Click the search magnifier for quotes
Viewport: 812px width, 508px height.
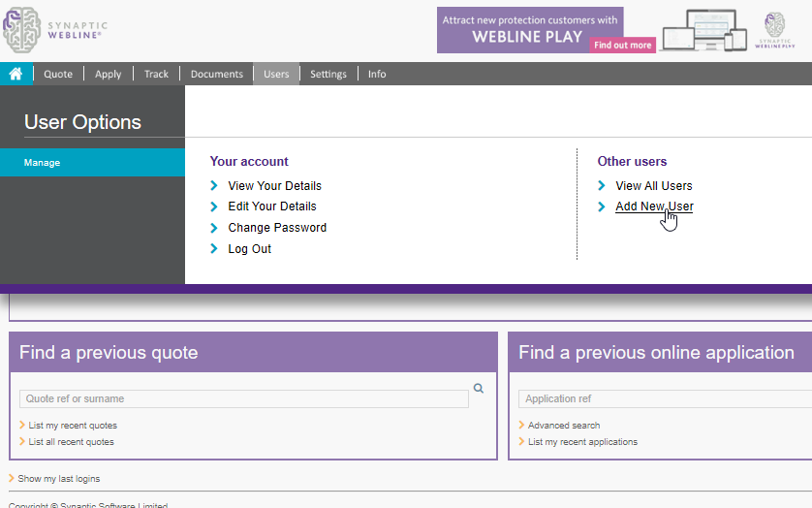pyautogui.click(x=479, y=388)
